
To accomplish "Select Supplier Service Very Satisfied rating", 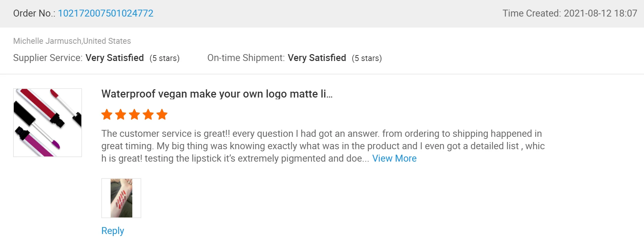I will pyautogui.click(x=115, y=58).
